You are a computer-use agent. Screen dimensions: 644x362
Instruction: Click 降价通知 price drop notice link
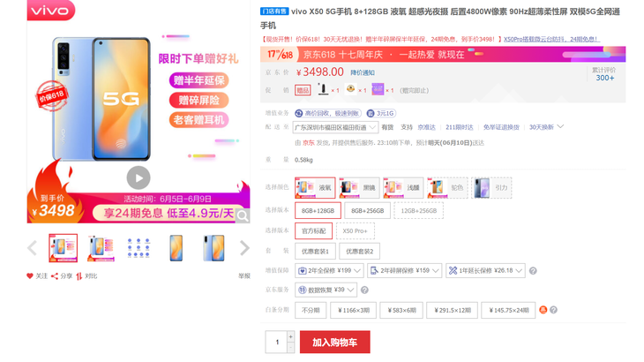point(363,72)
